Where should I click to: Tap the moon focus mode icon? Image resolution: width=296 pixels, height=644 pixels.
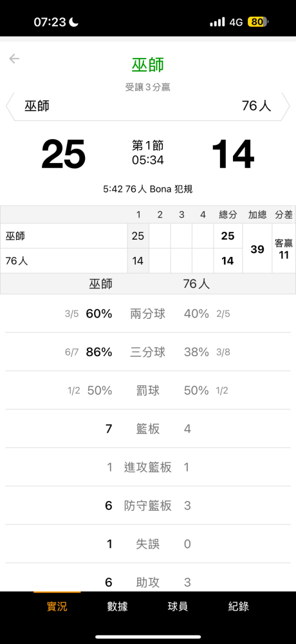click(x=74, y=22)
